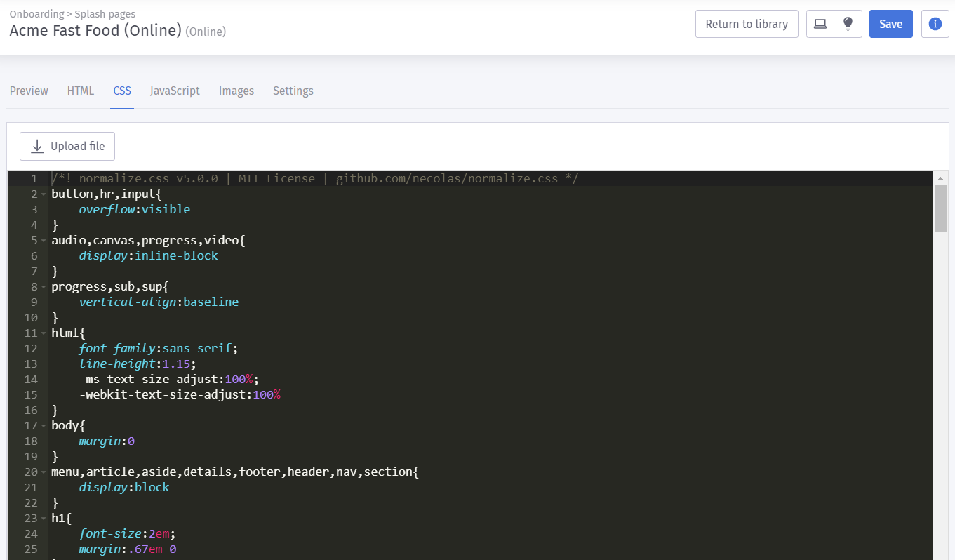Open the Images tab
This screenshot has height=560, width=955.
click(236, 91)
